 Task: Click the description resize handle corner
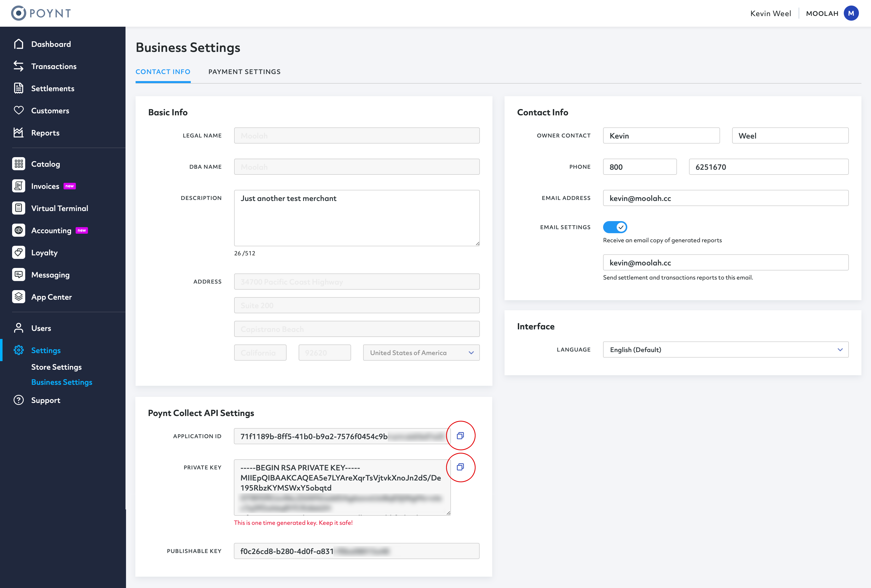pos(477,244)
